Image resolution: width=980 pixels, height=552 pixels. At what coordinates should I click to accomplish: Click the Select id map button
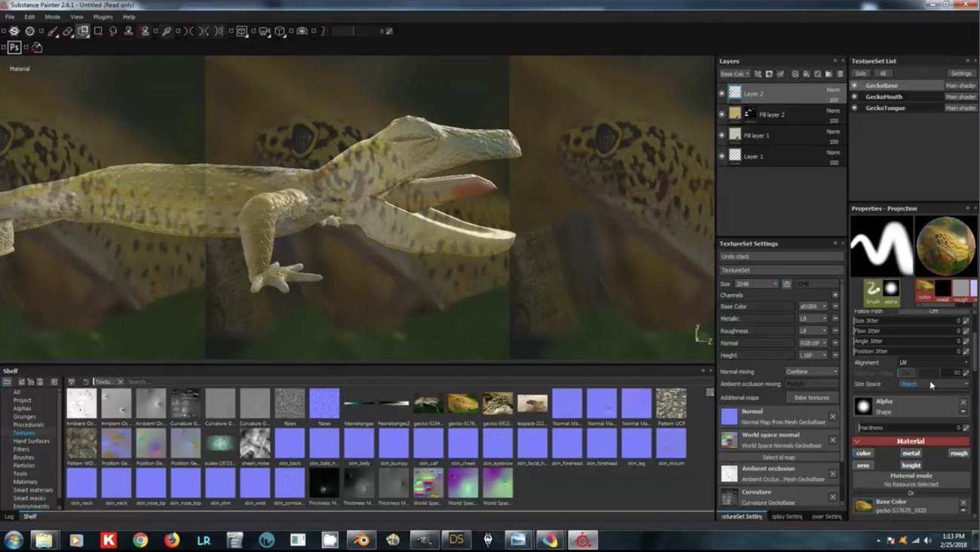coord(779,457)
